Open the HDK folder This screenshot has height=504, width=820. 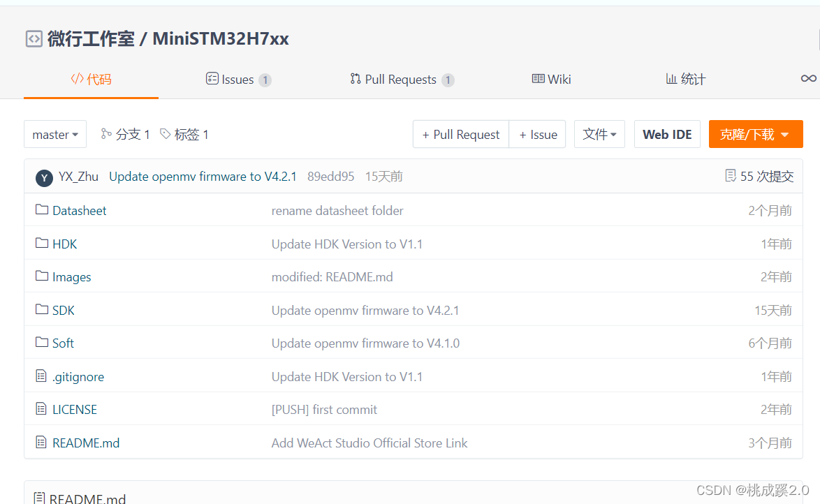(65, 244)
